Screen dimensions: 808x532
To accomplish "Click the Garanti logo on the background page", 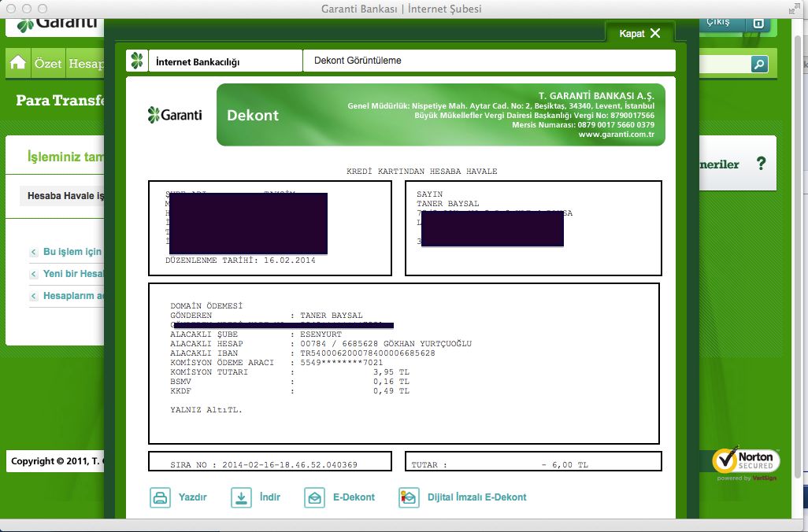I will click(x=57, y=24).
